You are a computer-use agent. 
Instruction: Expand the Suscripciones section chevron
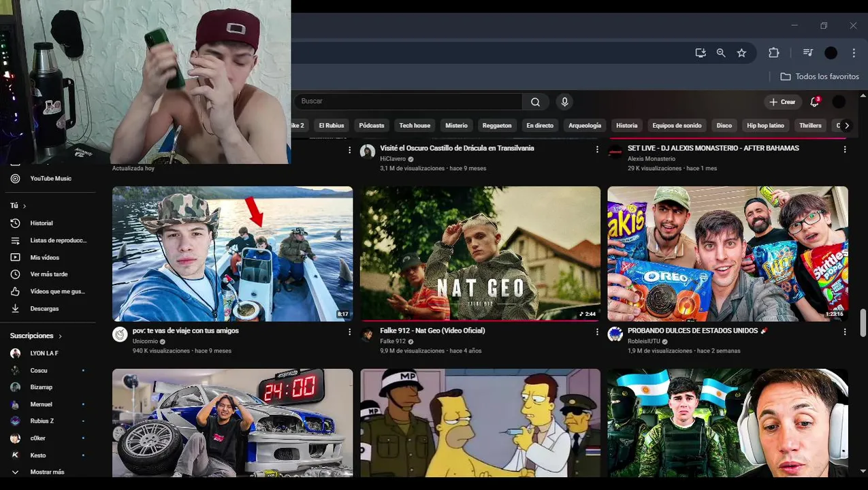point(60,336)
